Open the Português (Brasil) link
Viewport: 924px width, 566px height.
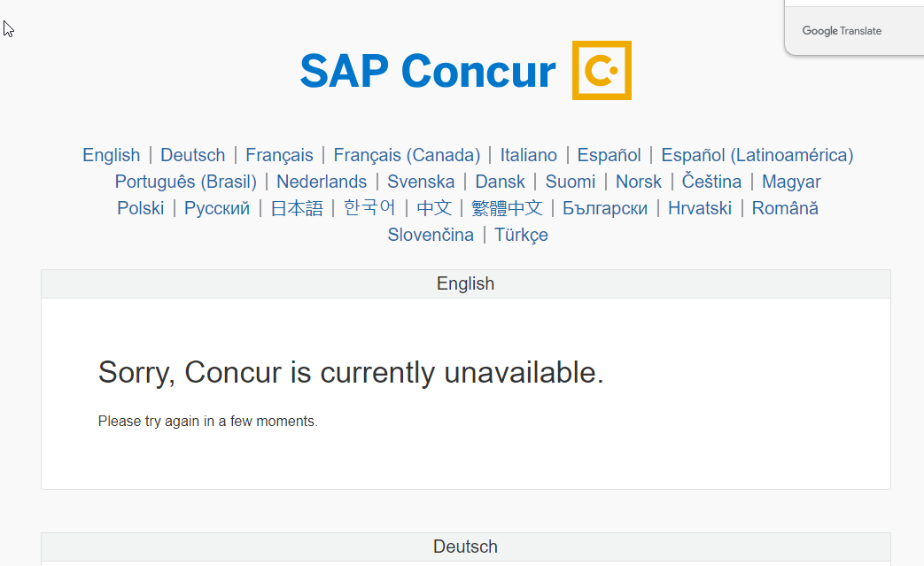point(185,181)
